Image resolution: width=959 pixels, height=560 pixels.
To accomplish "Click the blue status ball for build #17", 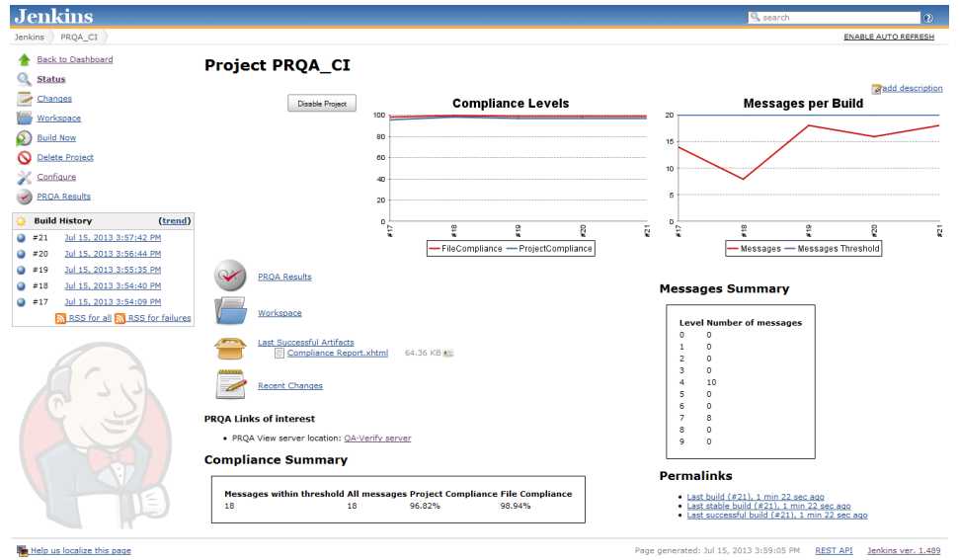I will (x=21, y=302).
